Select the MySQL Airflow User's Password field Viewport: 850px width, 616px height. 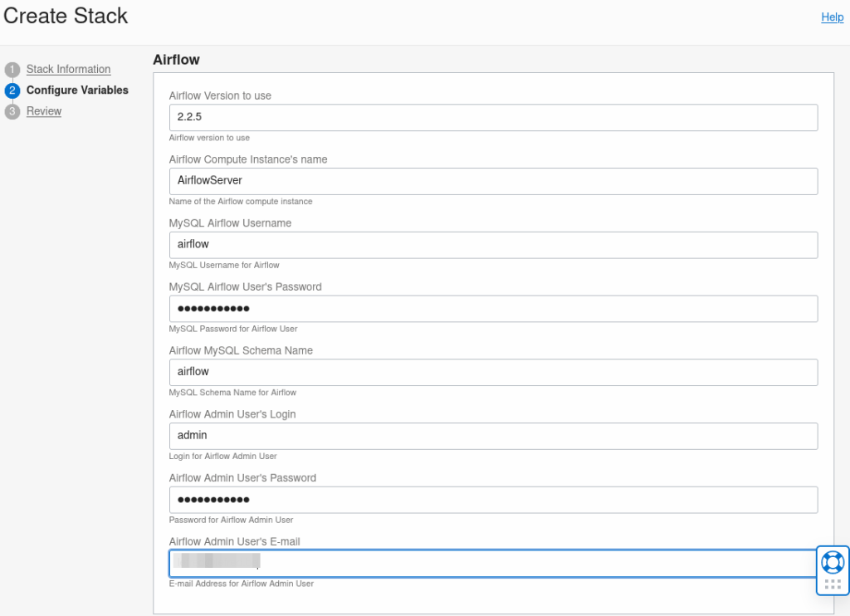tap(493, 308)
